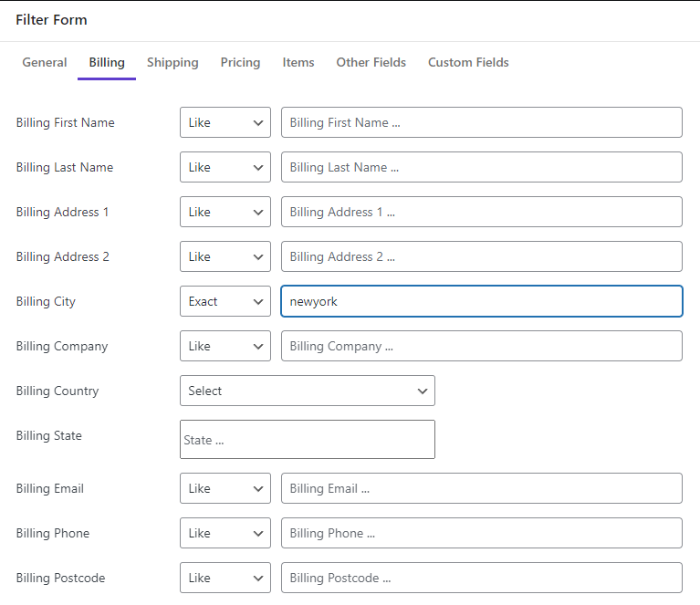The image size is (700, 605).
Task: Open Billing Company match type dropdown
Action: coord(225,346)
